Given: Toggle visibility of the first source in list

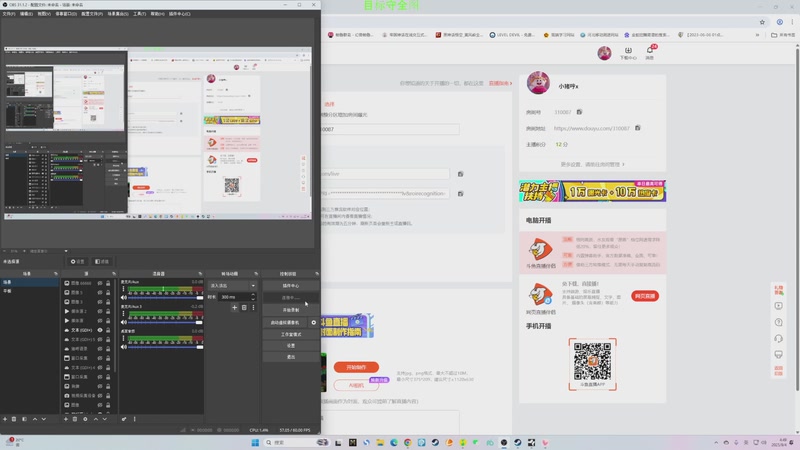Looking at the screenshot, I should (x=100, y=283).
